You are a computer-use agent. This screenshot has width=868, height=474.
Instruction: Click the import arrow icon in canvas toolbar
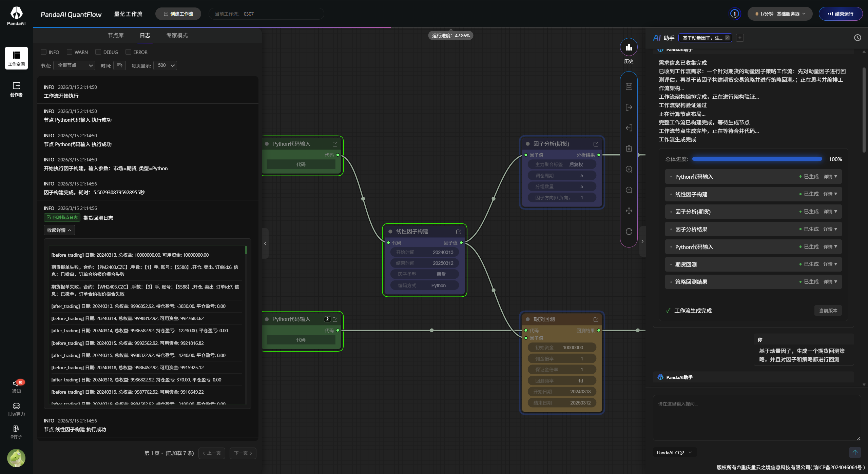click(x=629, y=128)
